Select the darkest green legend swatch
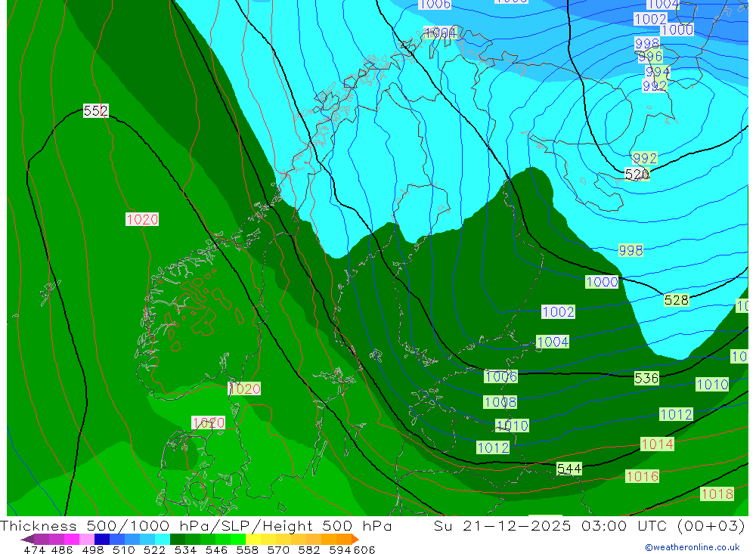Viewport: 756px width, 554px height. [x=178, y=539]
